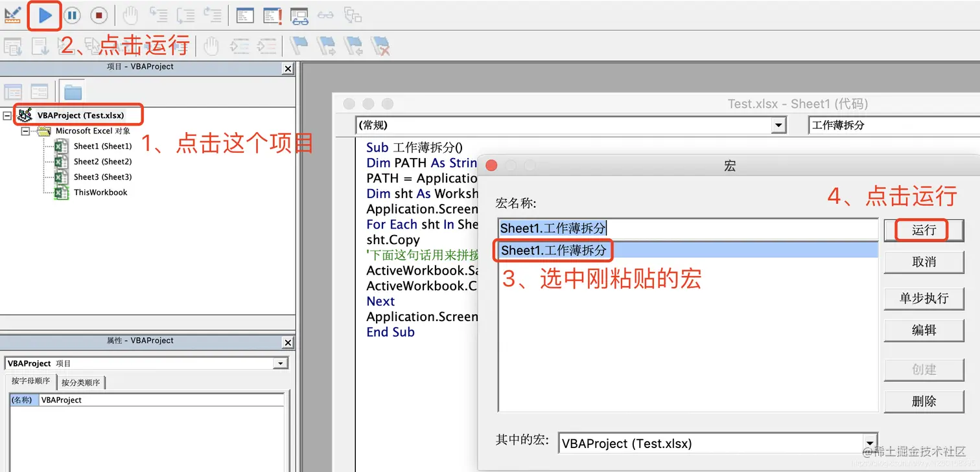Image resolution: width=980 pixels, height=472 pixels.
Task: Click View Object icon in project panel
Action: pyautogui.click(x=40, y=92)
